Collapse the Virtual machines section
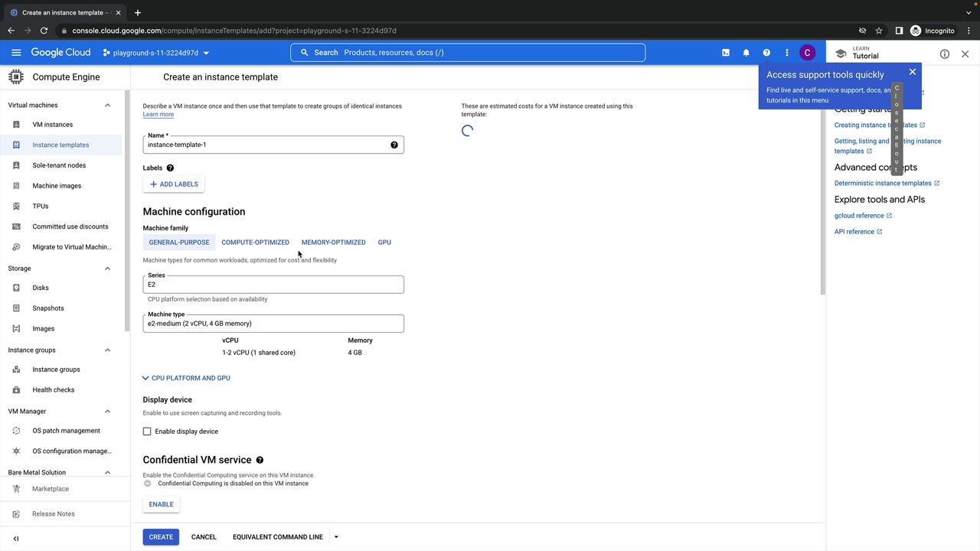The height and width of the screenshot is (551, 980). pyautogui.click(x=107, y=105)
